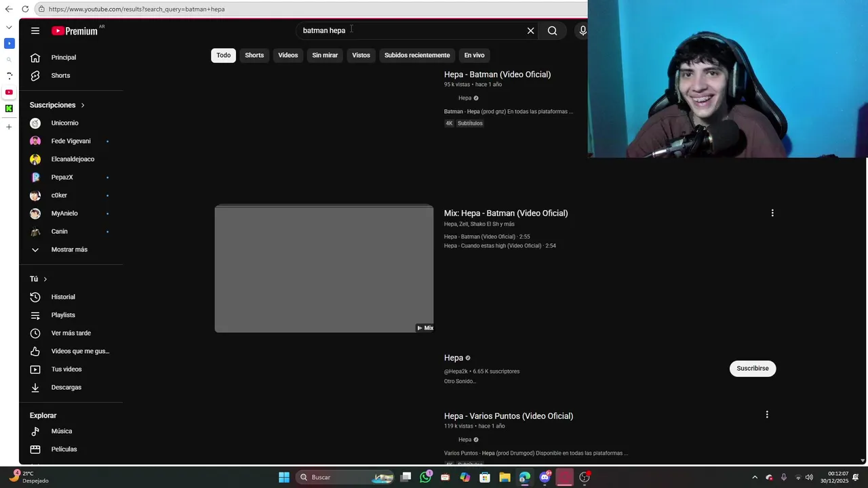
Task: Open Videos que me gustan thumbs-up icon
Action: (x=35, y=351)
